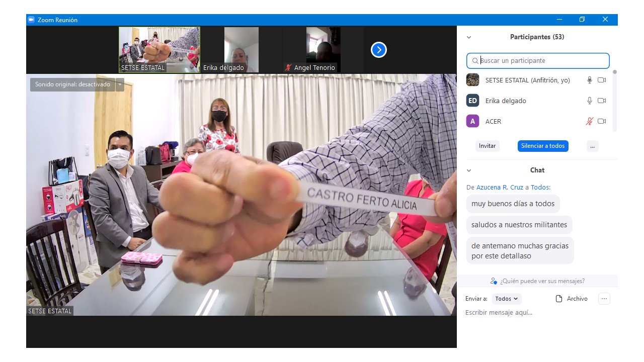Toggle ACER muted microphone icon
The width and height of the screenshot is (644, 362).
[x=590, y=121]
